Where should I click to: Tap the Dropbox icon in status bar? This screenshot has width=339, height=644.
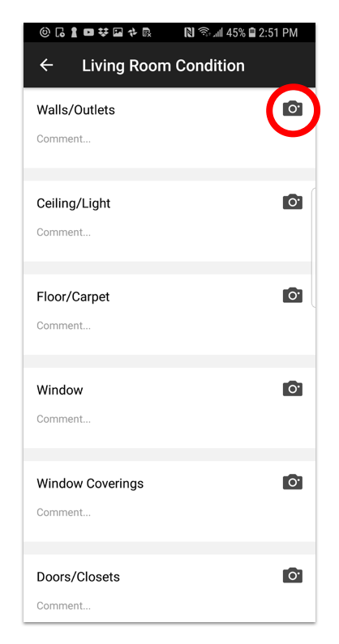click(x=103, y=32)
